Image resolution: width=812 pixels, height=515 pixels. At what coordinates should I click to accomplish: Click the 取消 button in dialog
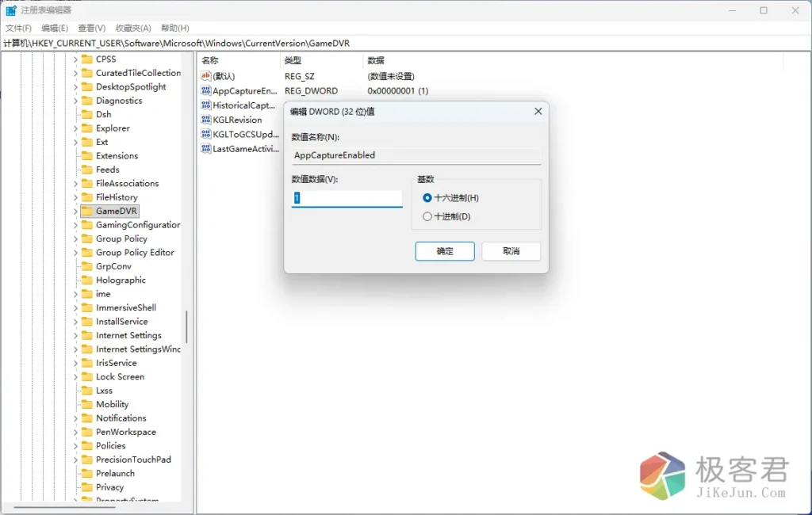[x=511, y=251]
